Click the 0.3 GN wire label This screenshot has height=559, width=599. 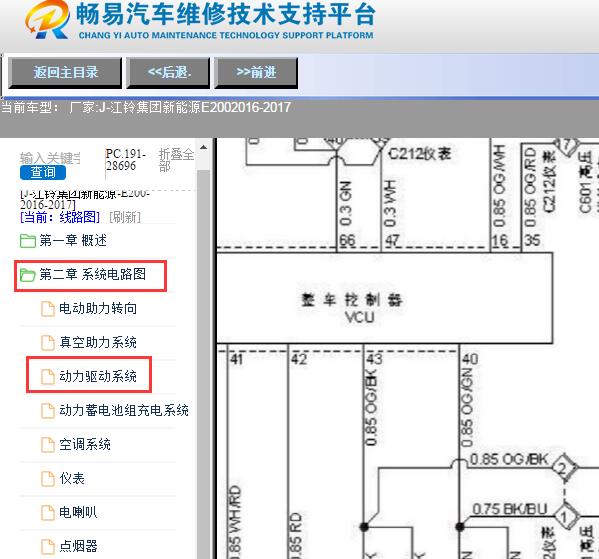click(x=345, y=204)
